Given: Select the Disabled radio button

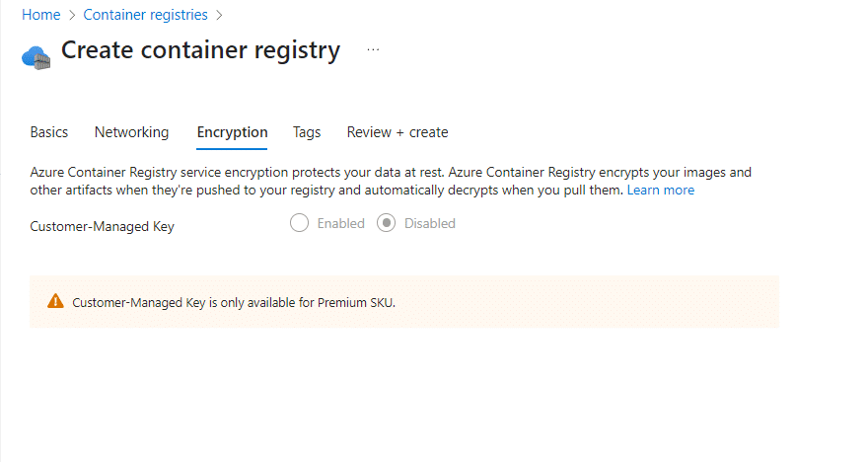Looking at the screenshot, I should point(387,223).
